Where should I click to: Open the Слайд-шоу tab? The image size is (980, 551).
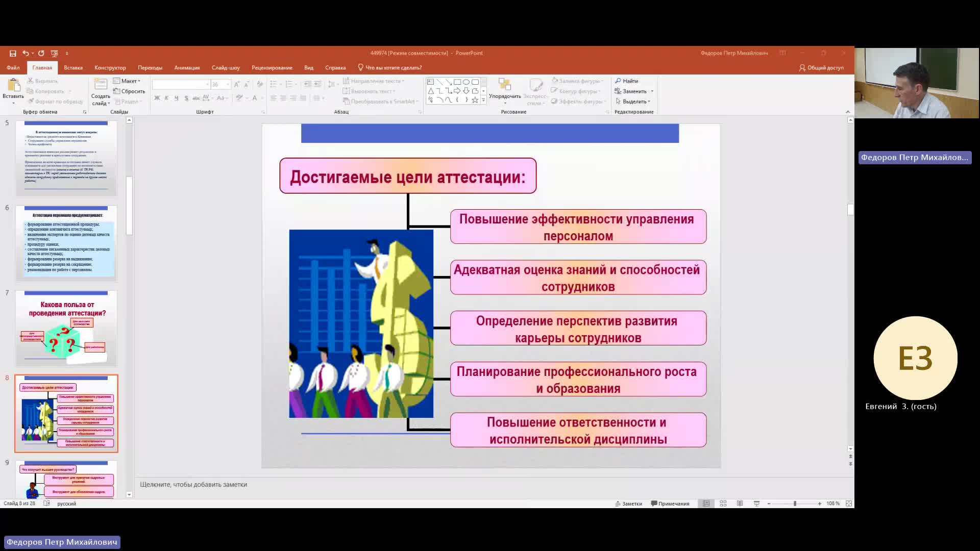tap(226, 67)
